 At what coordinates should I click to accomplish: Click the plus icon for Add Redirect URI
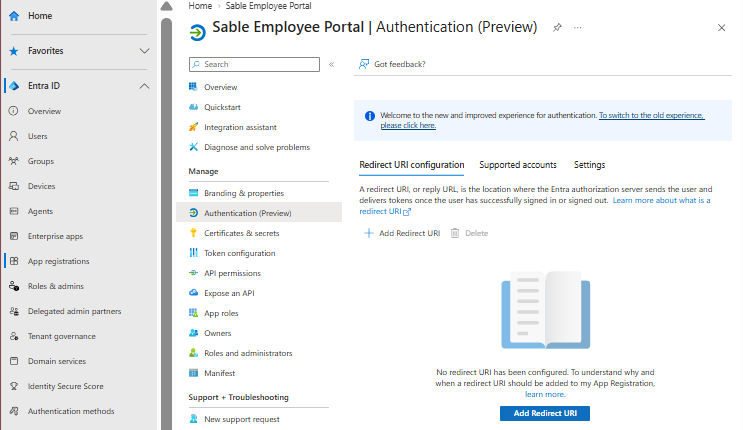pos(369,233)
